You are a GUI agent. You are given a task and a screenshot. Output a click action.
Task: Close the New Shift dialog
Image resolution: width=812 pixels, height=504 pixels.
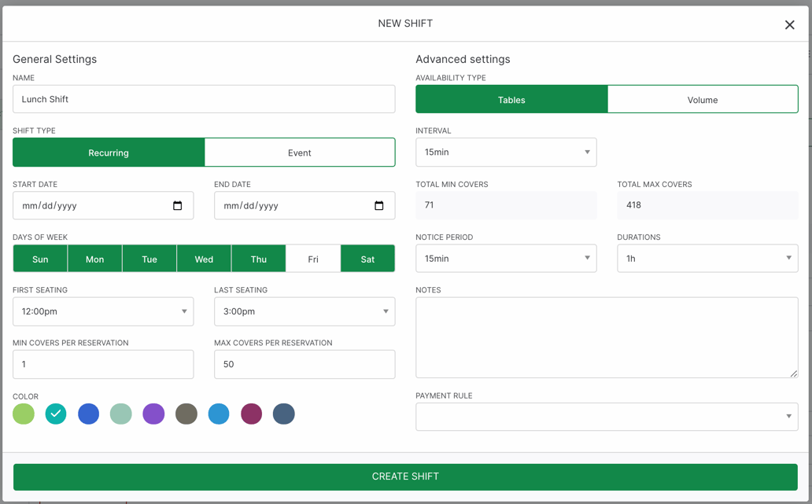789,25
